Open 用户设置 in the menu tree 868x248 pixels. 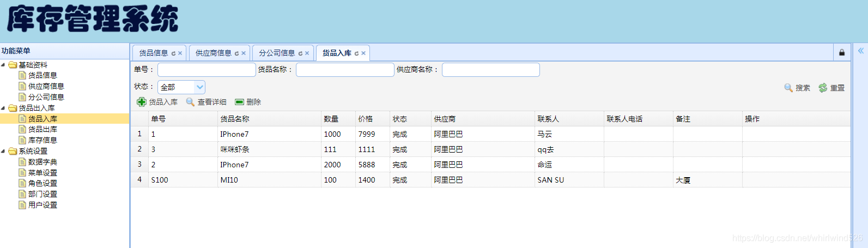(x=43, y=205)
